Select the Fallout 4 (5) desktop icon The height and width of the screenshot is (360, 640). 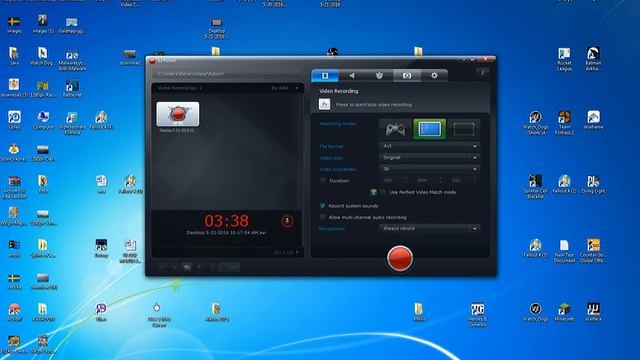[536, 248]
